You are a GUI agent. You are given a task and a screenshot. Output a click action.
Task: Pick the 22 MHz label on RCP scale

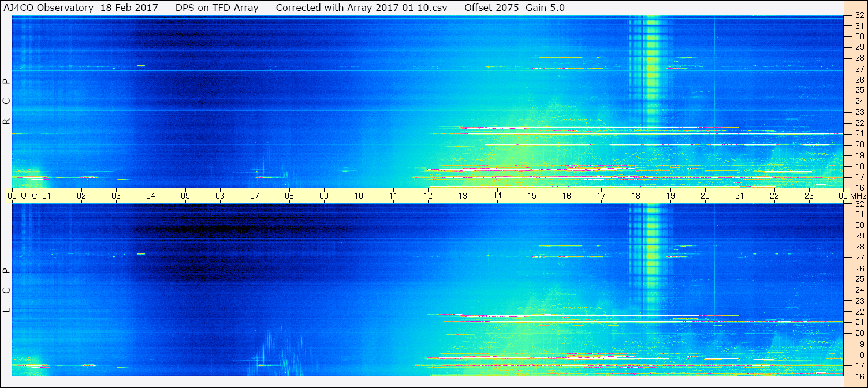(859, 123)
